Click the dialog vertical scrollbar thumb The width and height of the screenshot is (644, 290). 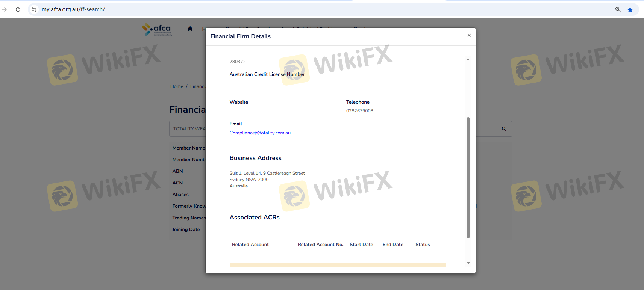click(x=468, y=177)
